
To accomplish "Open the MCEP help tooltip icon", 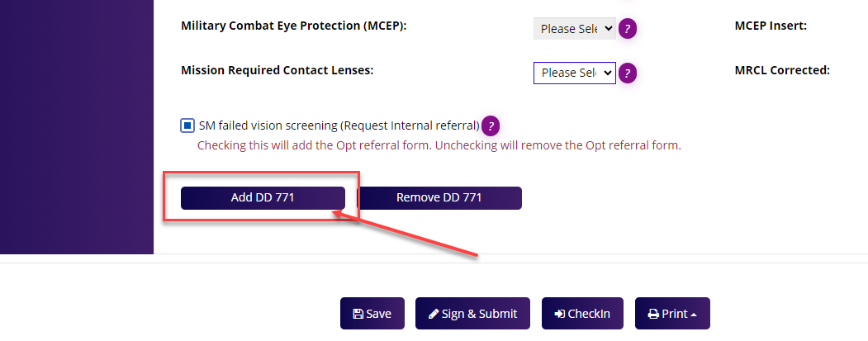I will [628, 29].
